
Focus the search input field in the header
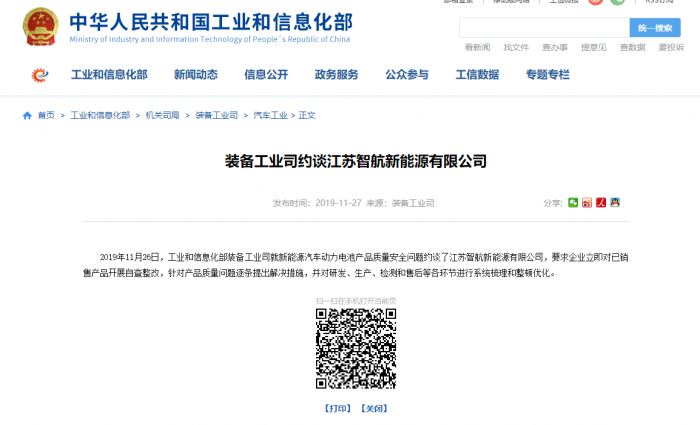(x=545, y=28)
